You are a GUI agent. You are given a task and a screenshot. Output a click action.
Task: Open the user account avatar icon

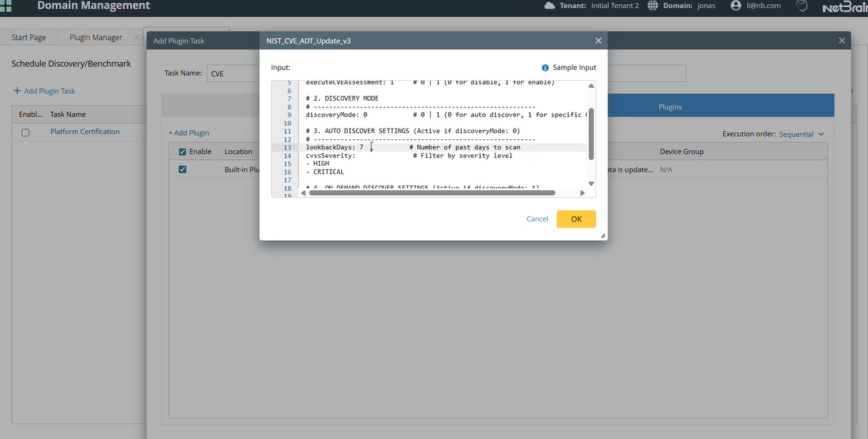pos(736,6)
